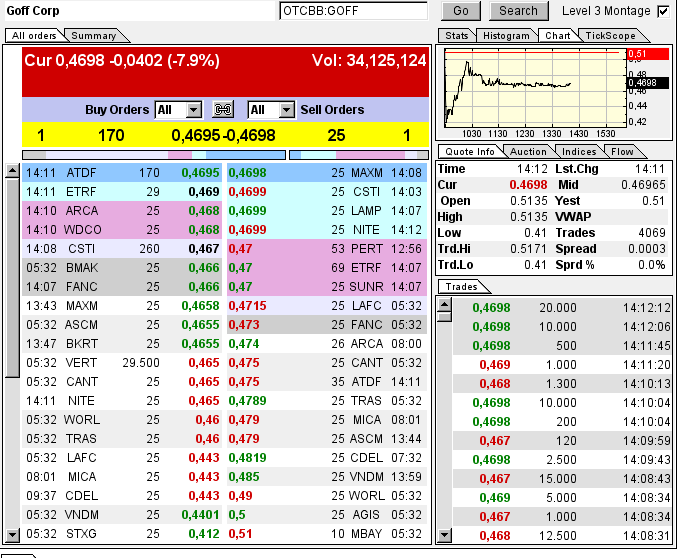The image size is (677, 558).
Task: Click the trades list scrollbar thumb
Action: click(444, 317)
